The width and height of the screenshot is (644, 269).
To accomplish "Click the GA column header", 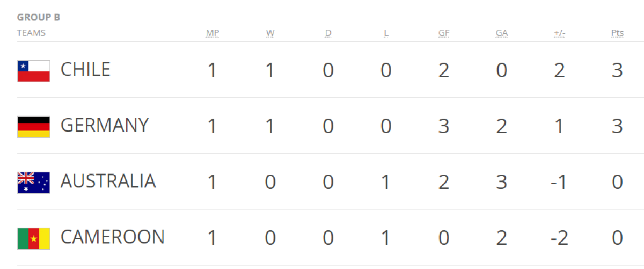I will coord(502,33).
